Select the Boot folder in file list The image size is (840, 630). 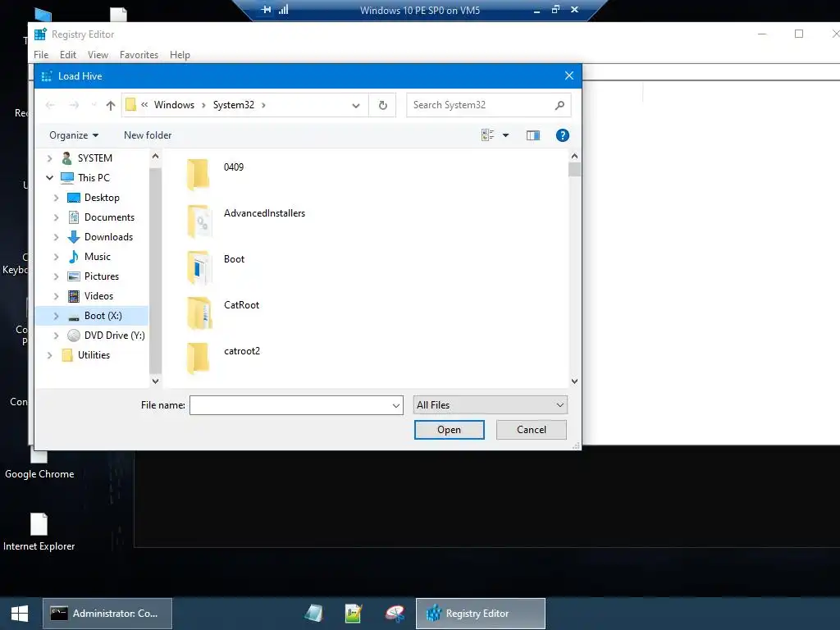[234, 259]
